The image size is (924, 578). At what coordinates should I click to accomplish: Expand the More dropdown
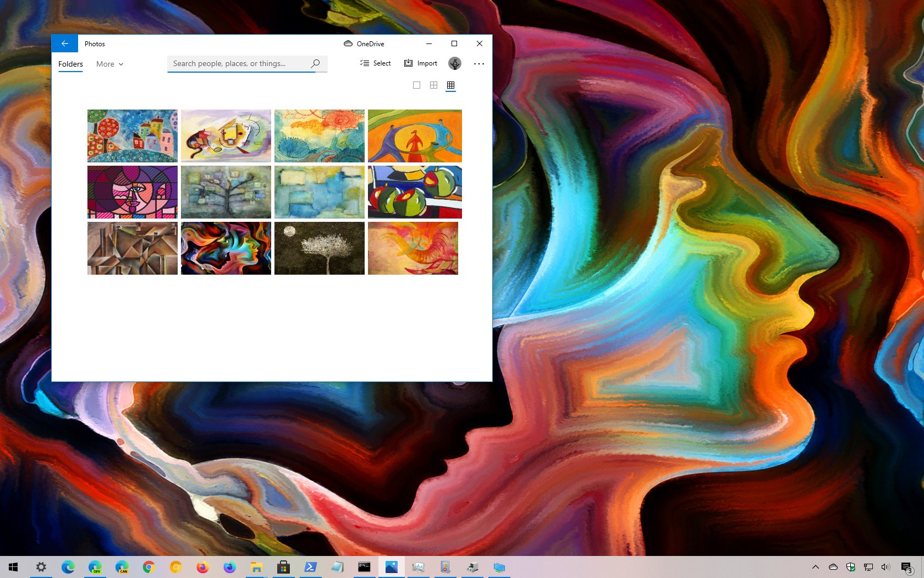[109, 64]
